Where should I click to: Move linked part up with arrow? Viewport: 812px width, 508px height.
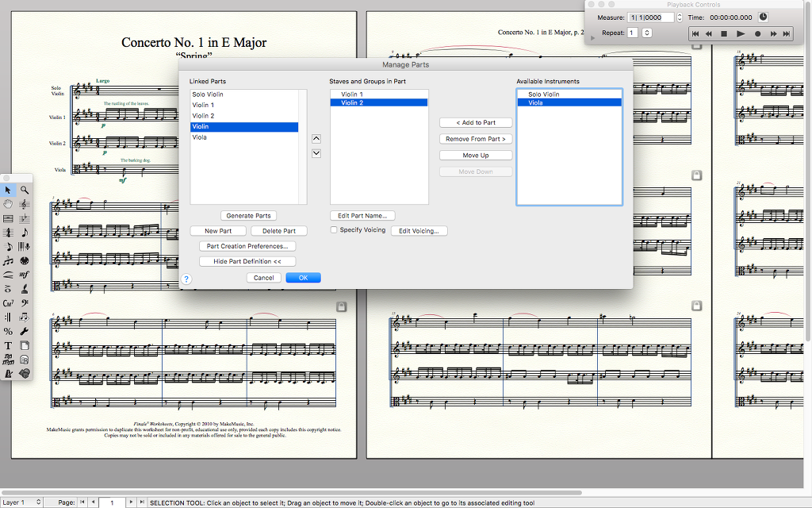[x=316, y=139]
